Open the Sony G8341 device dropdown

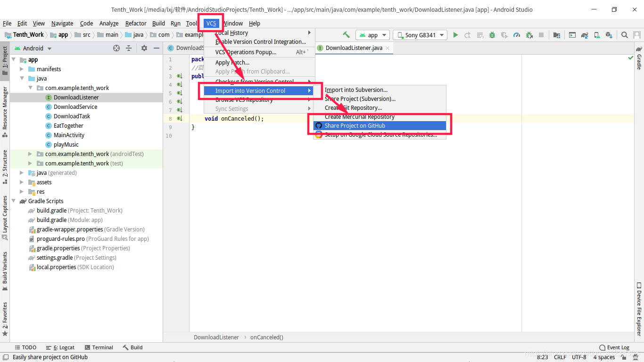(x=420, y=35)
